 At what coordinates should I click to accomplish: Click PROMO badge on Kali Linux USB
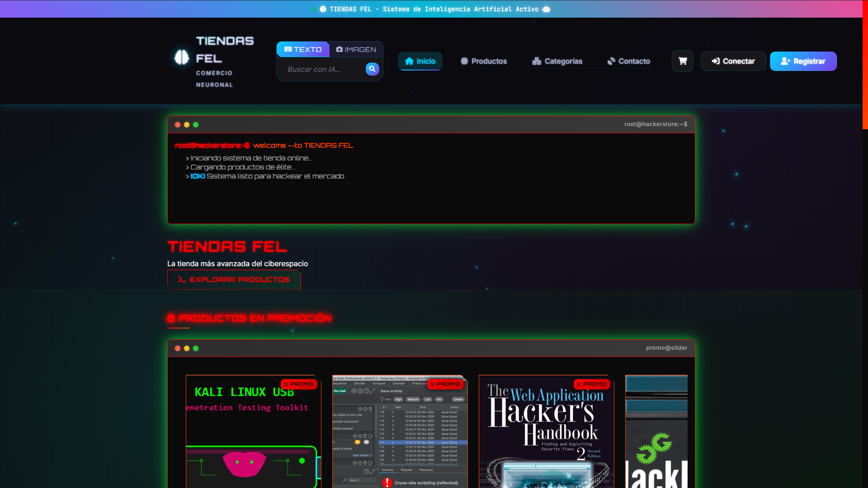[x=299, y=384]
